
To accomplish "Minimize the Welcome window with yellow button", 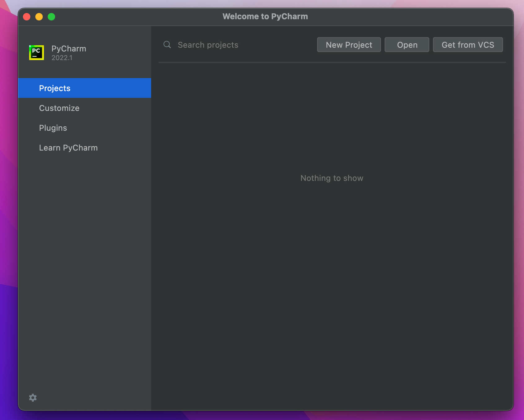I will (39, 17).
